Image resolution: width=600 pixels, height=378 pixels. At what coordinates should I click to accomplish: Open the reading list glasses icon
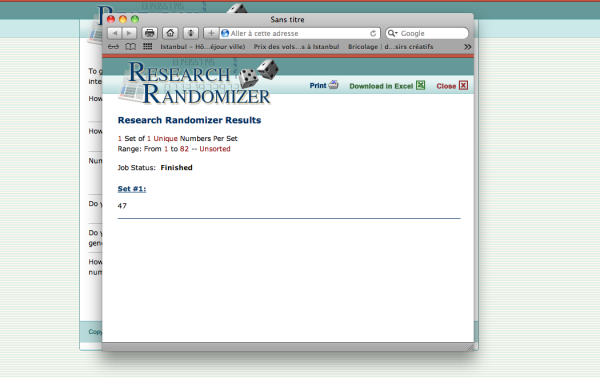tap(113, 47)
